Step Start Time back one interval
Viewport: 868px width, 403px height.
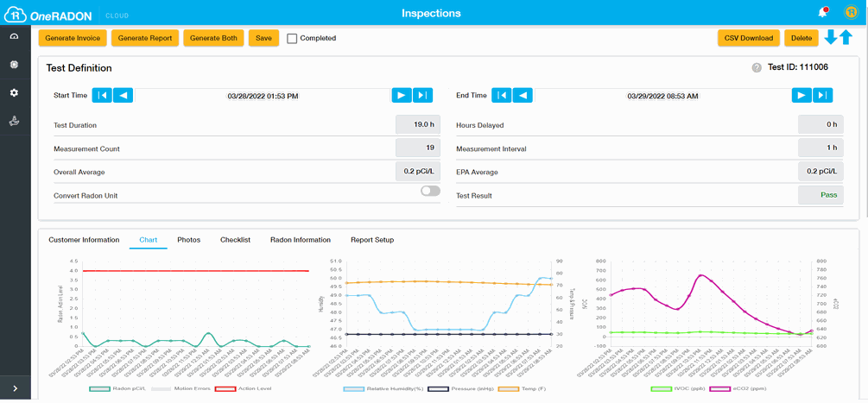(x=123, y=95)
